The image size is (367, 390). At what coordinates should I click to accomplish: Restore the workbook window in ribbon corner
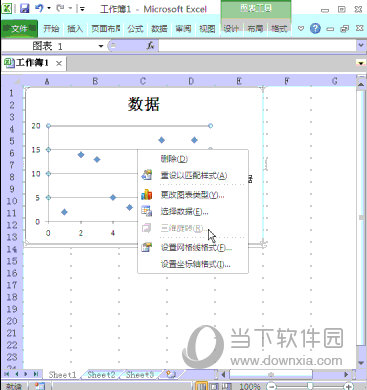click(345, 29)
